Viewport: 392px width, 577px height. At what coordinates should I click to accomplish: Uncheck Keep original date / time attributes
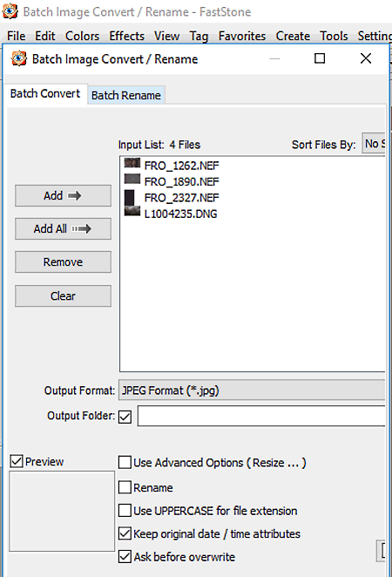tap(125, 533)
